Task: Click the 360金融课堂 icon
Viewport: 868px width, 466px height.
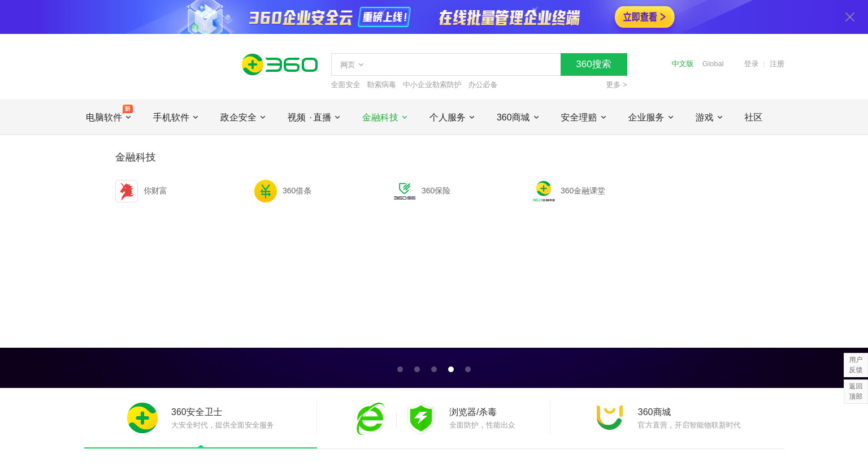Action: coord(544,191)
